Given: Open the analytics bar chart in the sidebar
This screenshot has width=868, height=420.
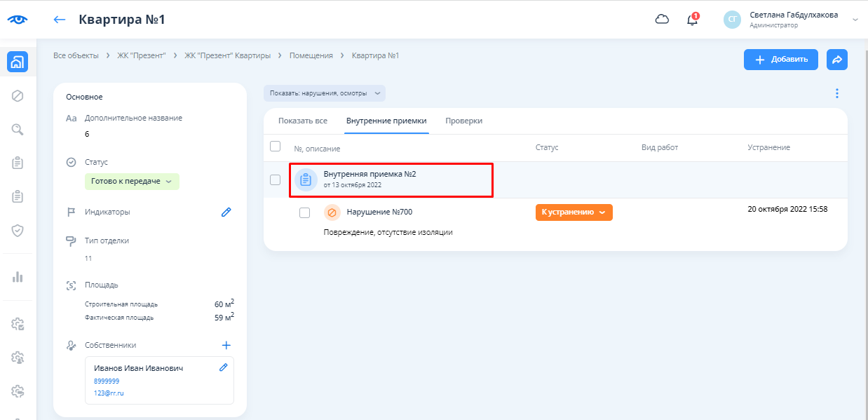Looking at the screenshot, I should pos(18,276).
